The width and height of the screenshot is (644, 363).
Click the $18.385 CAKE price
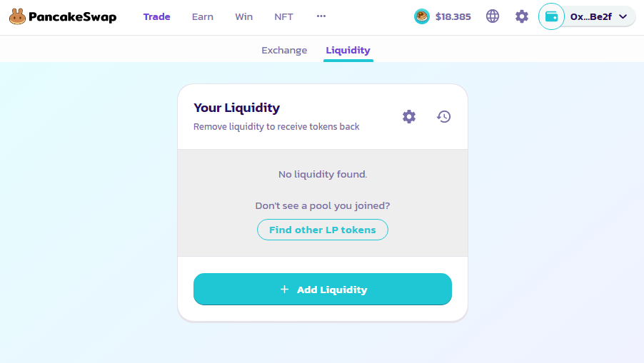[x=453, y=16]
